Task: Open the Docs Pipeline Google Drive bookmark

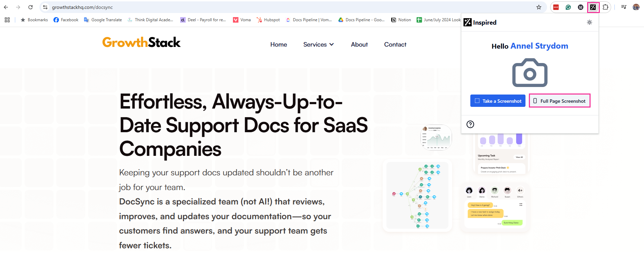Action: [361, 20]
